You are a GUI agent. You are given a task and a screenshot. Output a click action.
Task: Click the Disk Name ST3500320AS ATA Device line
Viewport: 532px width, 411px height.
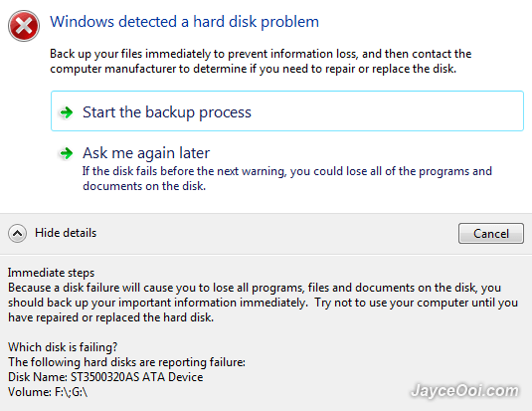click(105, 377)
